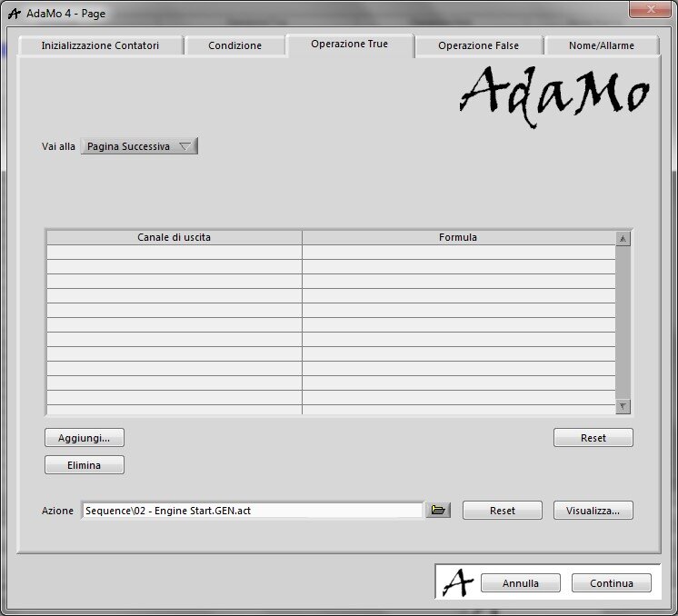The height and width of the screenshot is (616, 678).
Task: Click the small A logo beside Annulla
Action: (458, 583)
